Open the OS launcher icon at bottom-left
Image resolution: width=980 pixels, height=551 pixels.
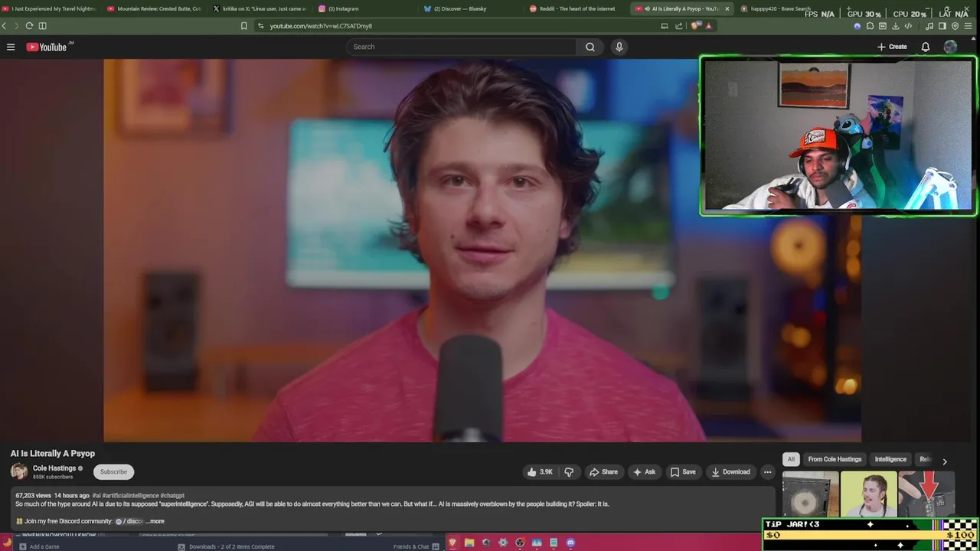(x=7, y=543)
